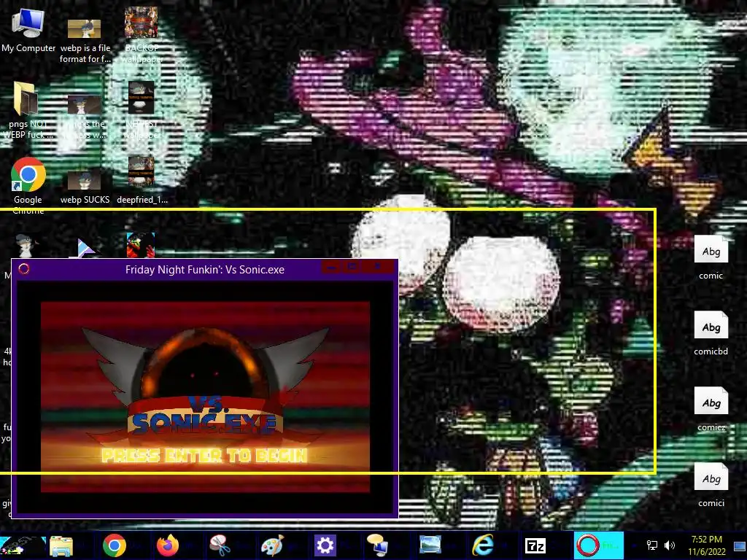Open the 'comic' font file icon

711,257
